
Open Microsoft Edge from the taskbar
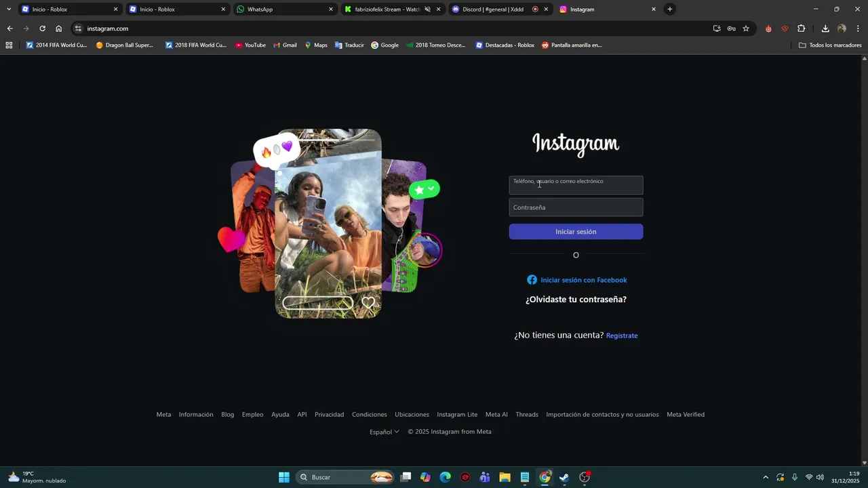click(445, 477)
